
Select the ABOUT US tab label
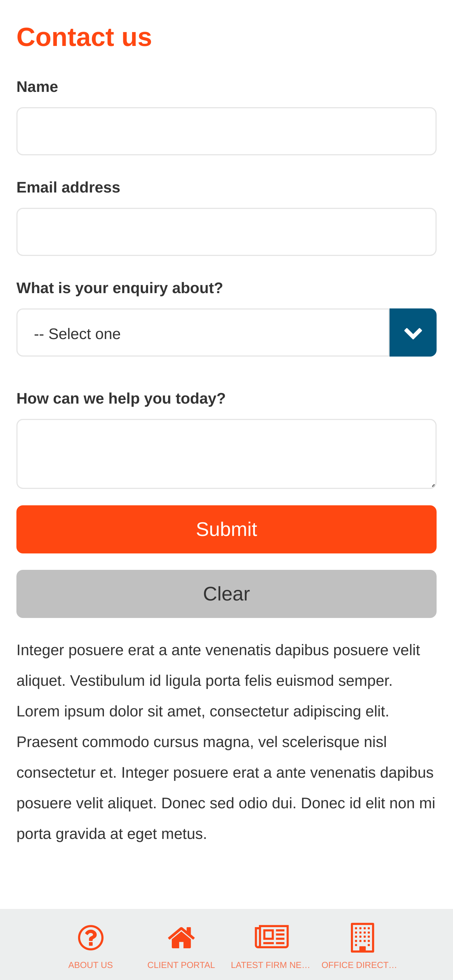[x=90, y=965]
